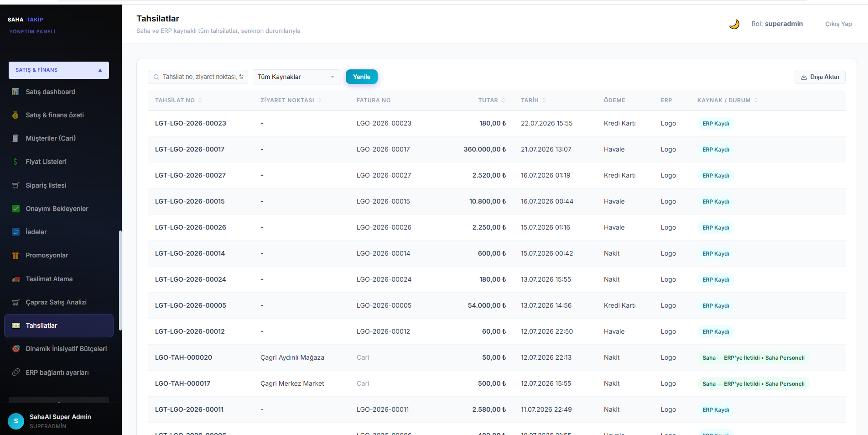The image size is (868, 435).
Task: Open Satış dashboard menu item
Action: coord(59,92)
